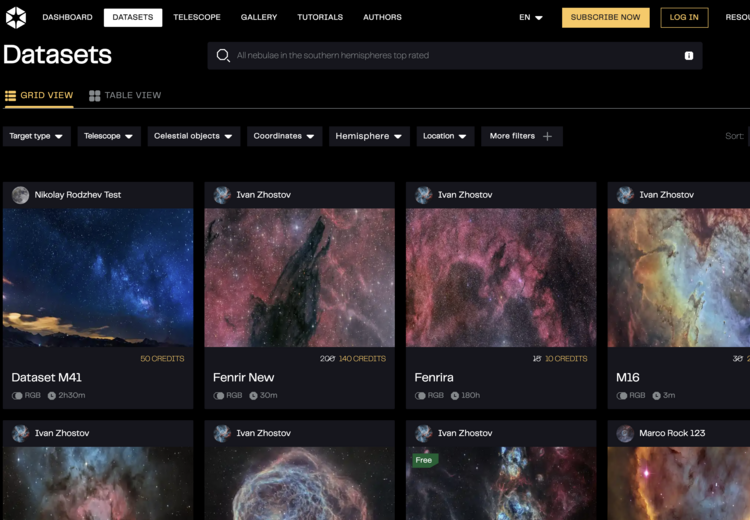Click clock icon on Dataset M41 card
The image size is (750, 520).
pos(52,396)
